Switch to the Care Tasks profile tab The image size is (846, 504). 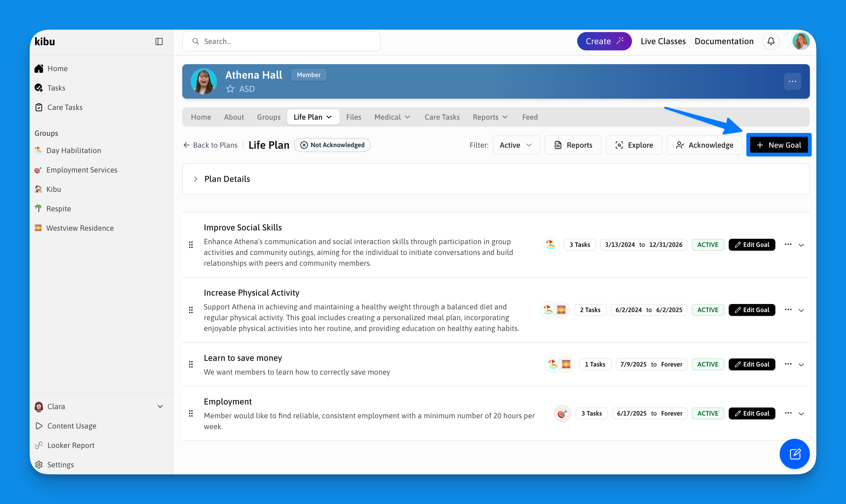[442, 117]
